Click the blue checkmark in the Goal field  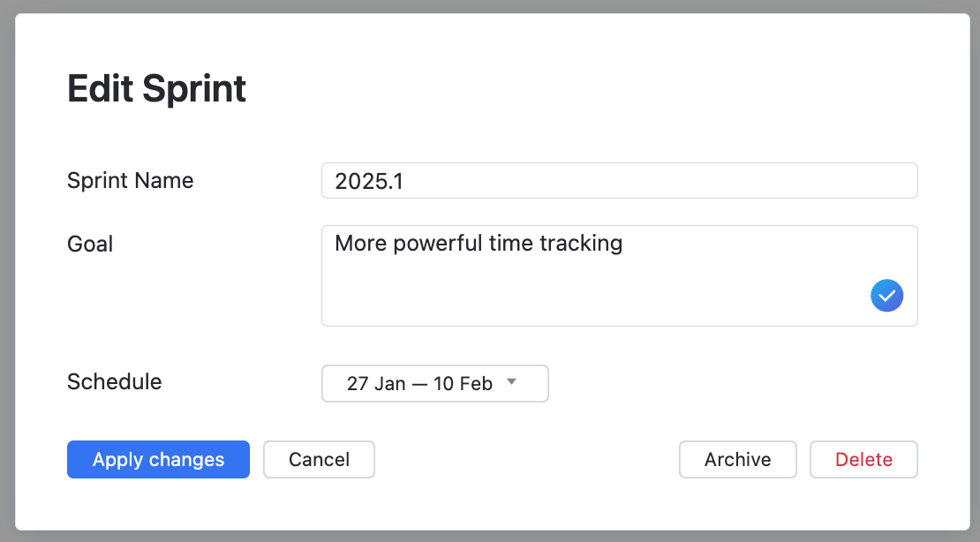[886, 296]
